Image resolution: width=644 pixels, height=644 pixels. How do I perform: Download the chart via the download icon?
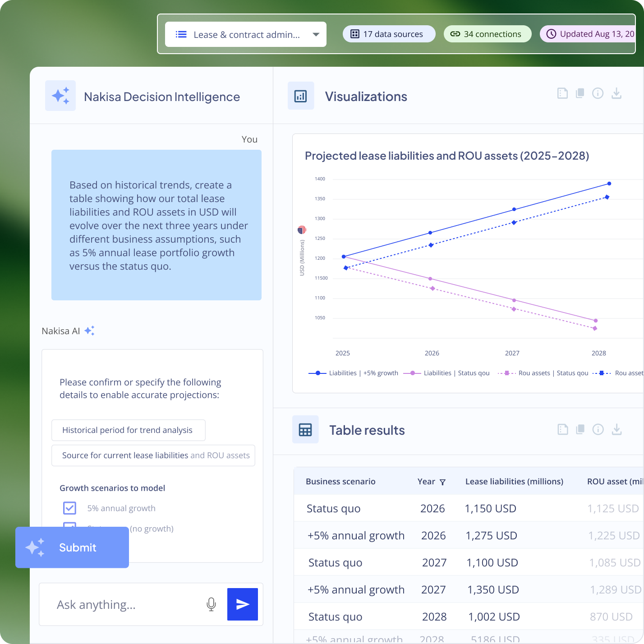[x=616, y=93]
